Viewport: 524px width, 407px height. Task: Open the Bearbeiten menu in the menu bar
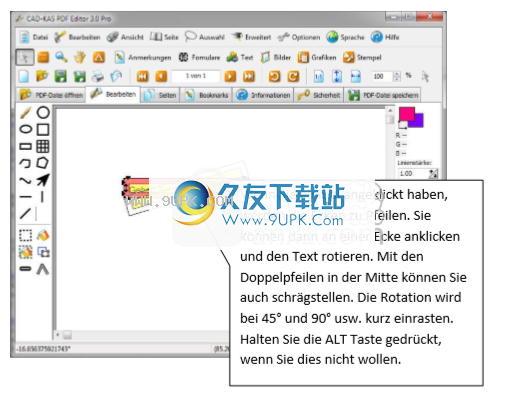(77, 37)
